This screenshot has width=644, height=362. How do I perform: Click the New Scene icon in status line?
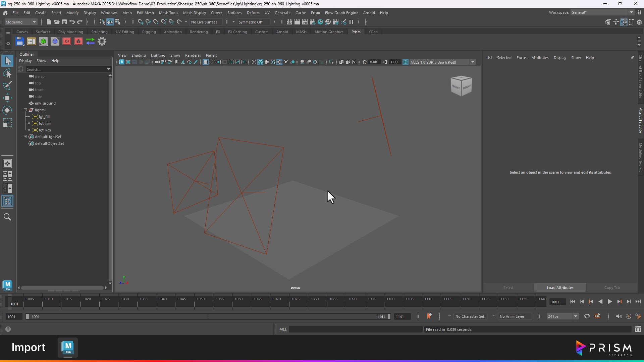coord(49,22)
